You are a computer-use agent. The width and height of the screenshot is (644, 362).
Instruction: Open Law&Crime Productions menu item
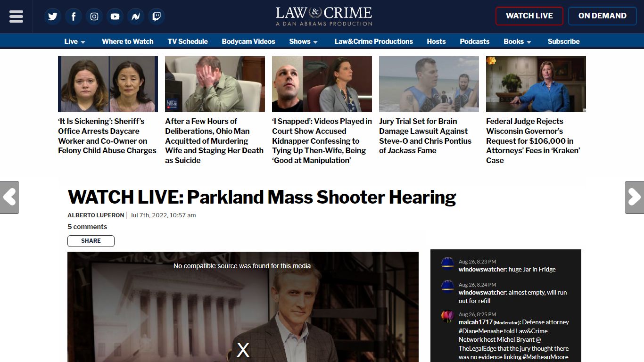click(374, 41)
